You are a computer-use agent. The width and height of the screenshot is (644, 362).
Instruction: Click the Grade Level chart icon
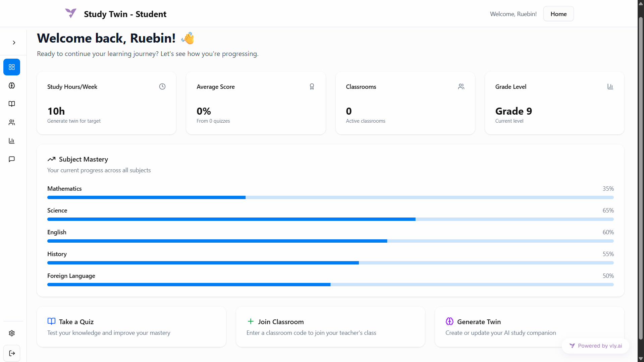tap(610, 86)
